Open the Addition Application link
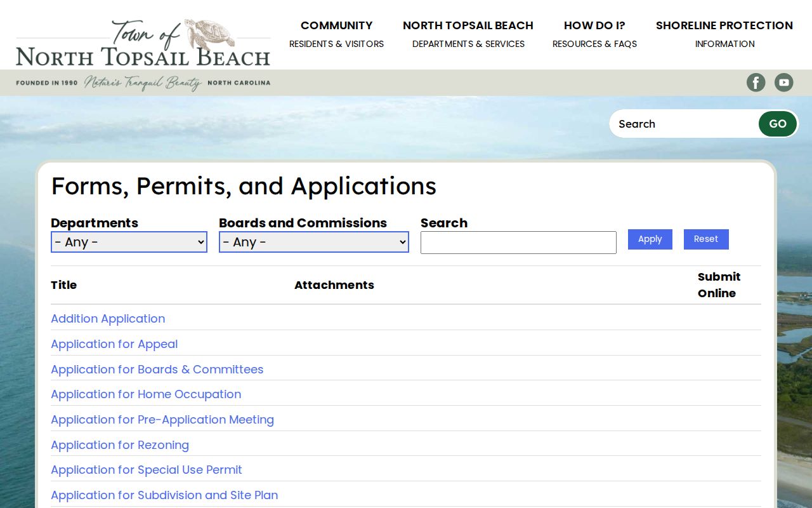 tap(108, 319)
